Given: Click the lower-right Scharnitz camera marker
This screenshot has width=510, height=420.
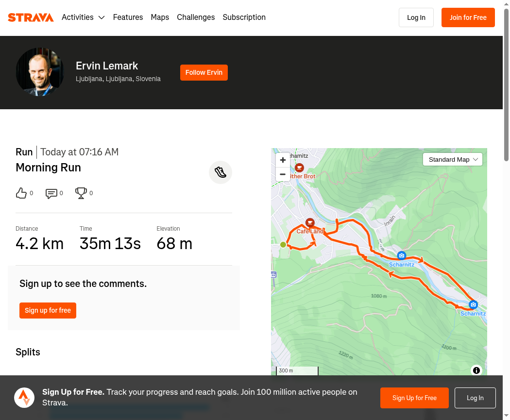Looking at the screenshot, I should coord(473,304).
